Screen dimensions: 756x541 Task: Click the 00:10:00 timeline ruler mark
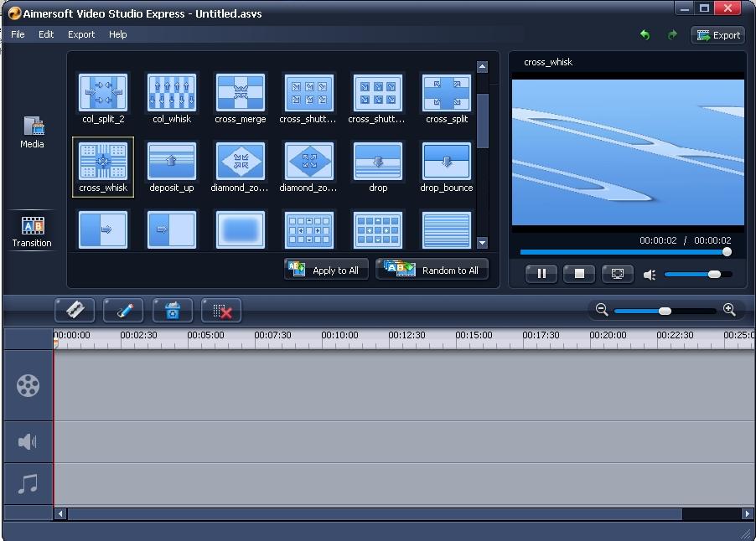click(339, 335)
